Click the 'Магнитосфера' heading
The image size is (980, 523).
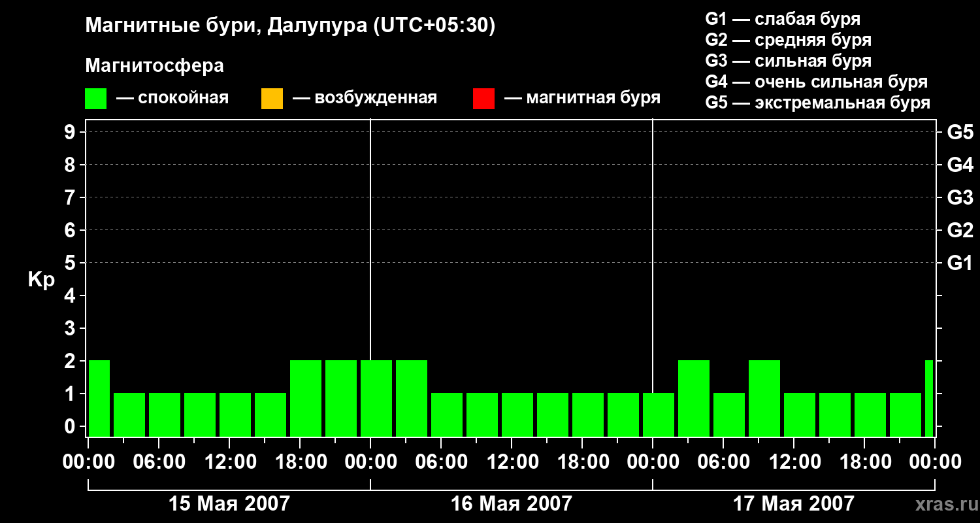154,66
